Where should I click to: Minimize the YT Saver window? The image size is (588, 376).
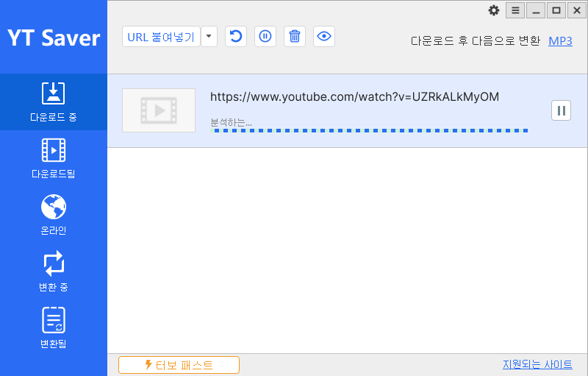point(536,10)
